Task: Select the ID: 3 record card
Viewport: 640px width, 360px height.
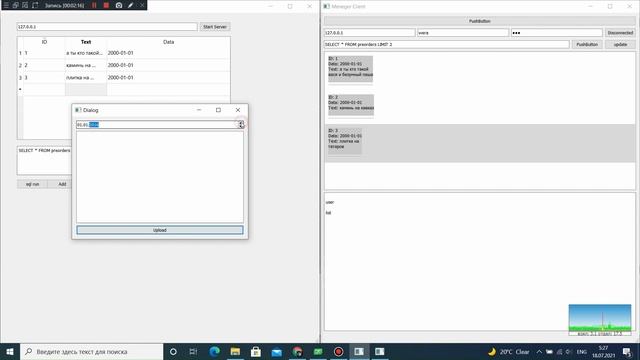Action: coord(344,141)
